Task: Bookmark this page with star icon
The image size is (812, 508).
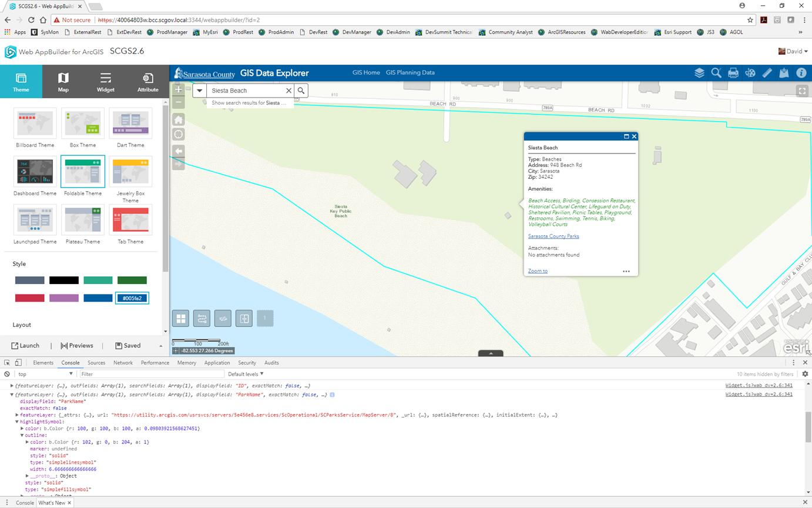Action: coord(750,19)
